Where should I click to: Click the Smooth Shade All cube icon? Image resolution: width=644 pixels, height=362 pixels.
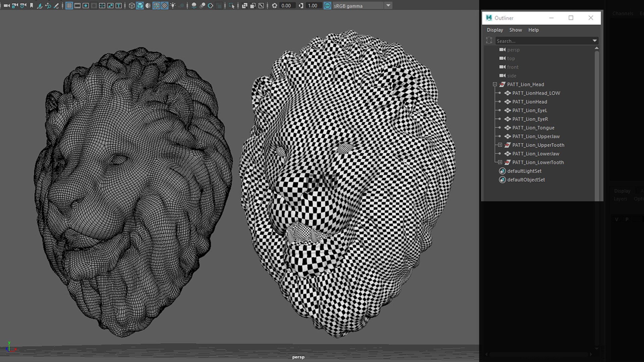click(140, 6)
